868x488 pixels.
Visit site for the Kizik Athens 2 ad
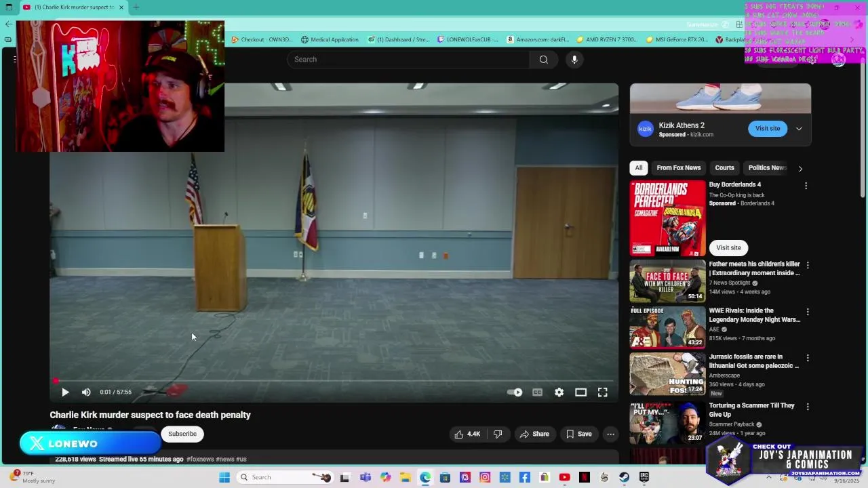(x=768, y=128)
